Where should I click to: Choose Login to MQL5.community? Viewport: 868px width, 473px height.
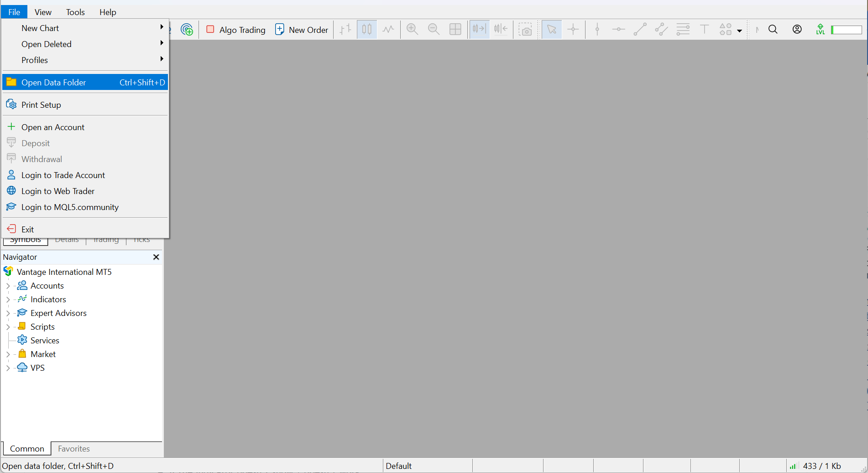pos(85,207)
